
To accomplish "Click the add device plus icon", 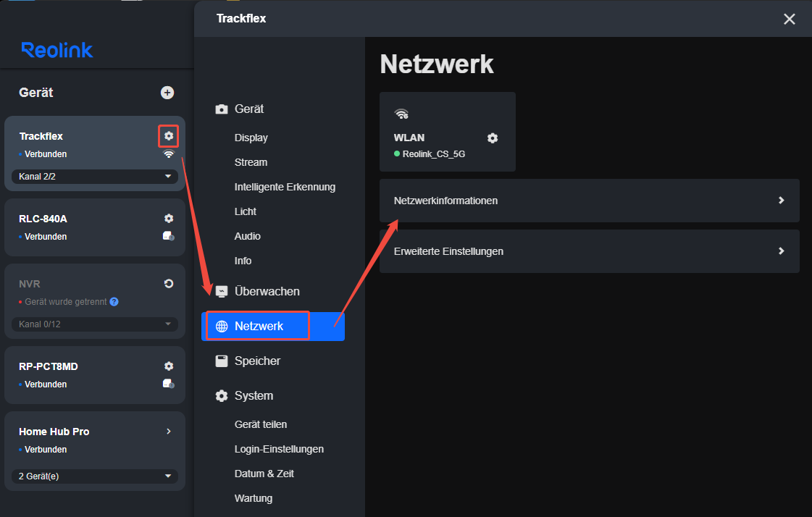I will [167, 93].
